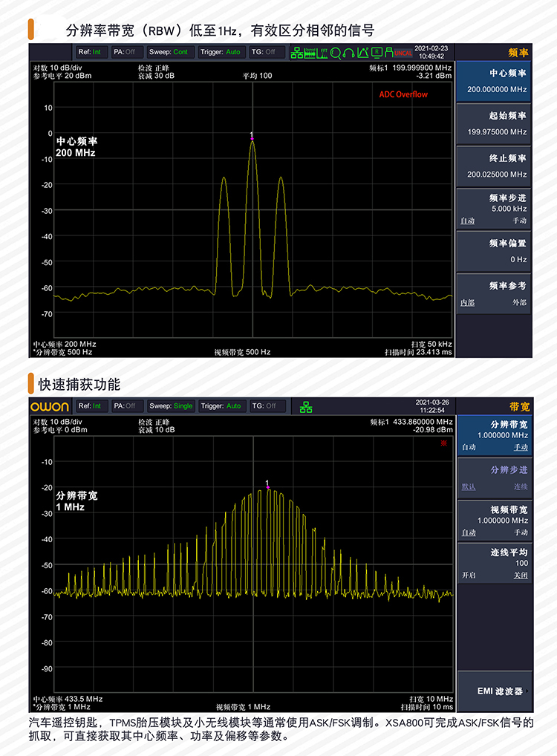This screenshot has width=557, height=756.
Task: Select the headphones audio demod icon
Action: click(349, 53)
